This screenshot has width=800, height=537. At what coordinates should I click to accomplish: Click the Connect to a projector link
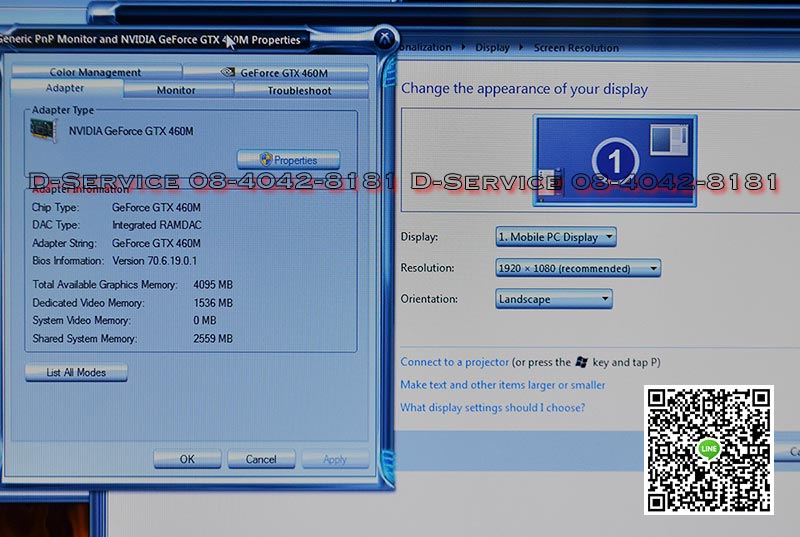454,362
